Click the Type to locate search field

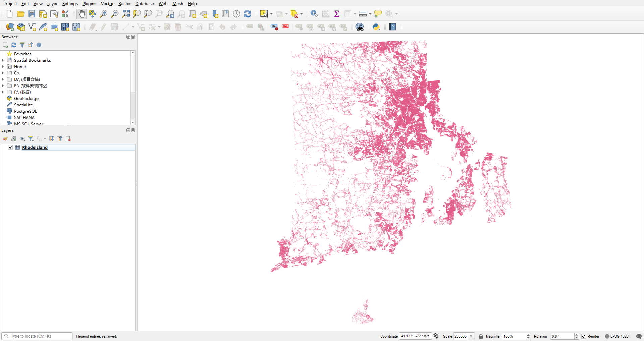[x=37, y=336]
